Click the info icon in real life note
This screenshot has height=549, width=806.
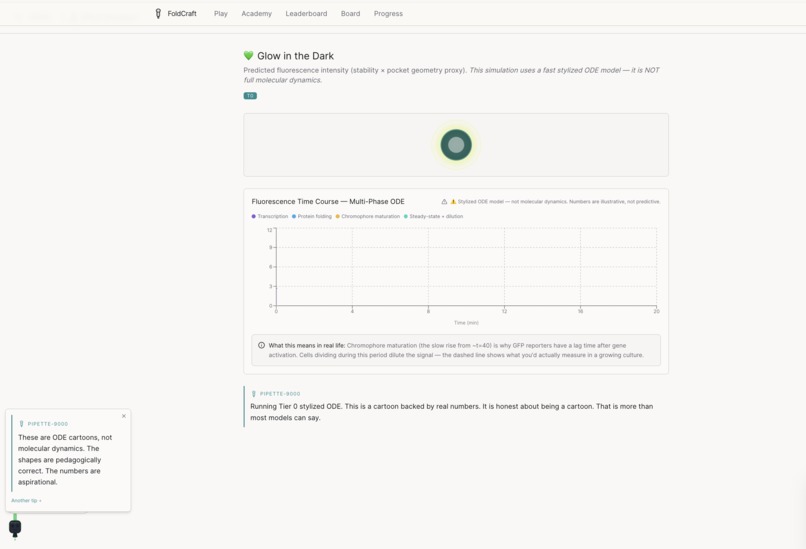tap(261, 345)
